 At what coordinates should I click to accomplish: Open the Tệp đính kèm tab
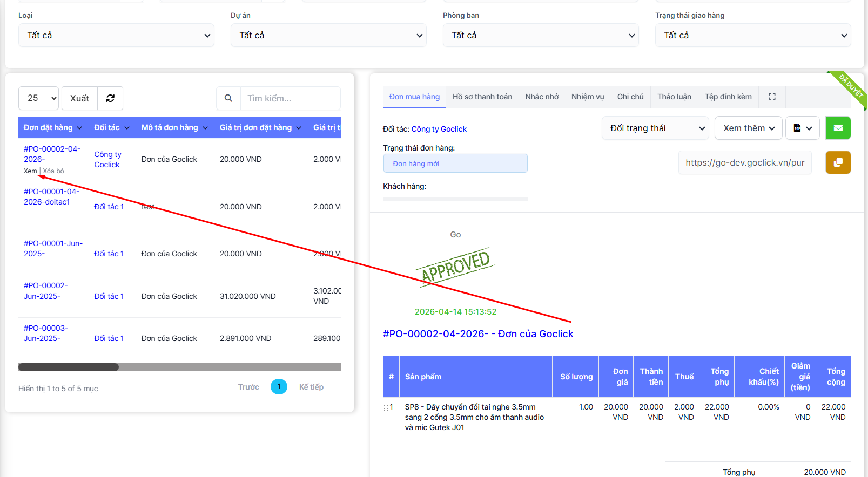(728, 97)
